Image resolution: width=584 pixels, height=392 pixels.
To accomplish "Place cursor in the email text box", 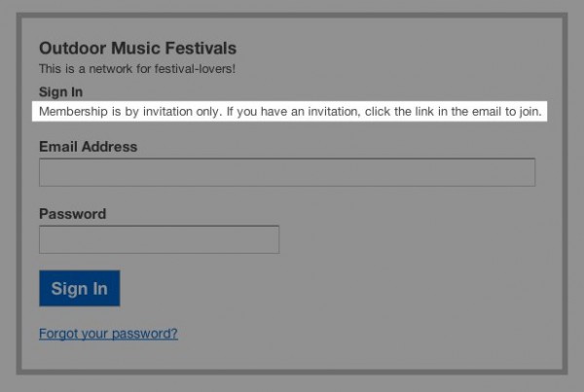I will pyautogui.click(x=287, y=172).
